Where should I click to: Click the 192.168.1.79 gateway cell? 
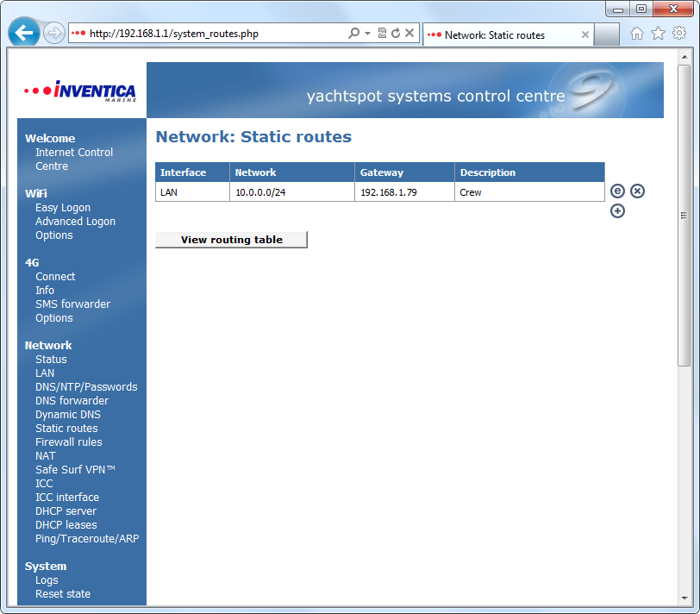(404, 192)
